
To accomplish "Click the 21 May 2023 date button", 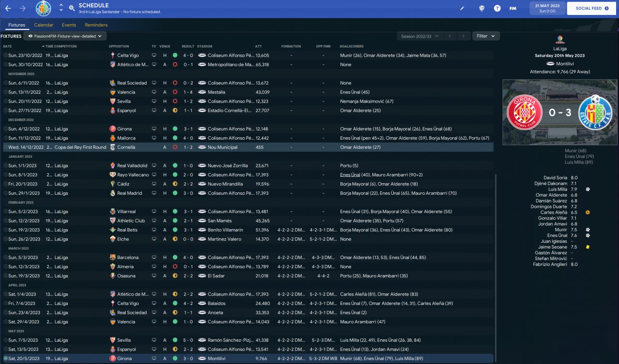I will 547,8.
